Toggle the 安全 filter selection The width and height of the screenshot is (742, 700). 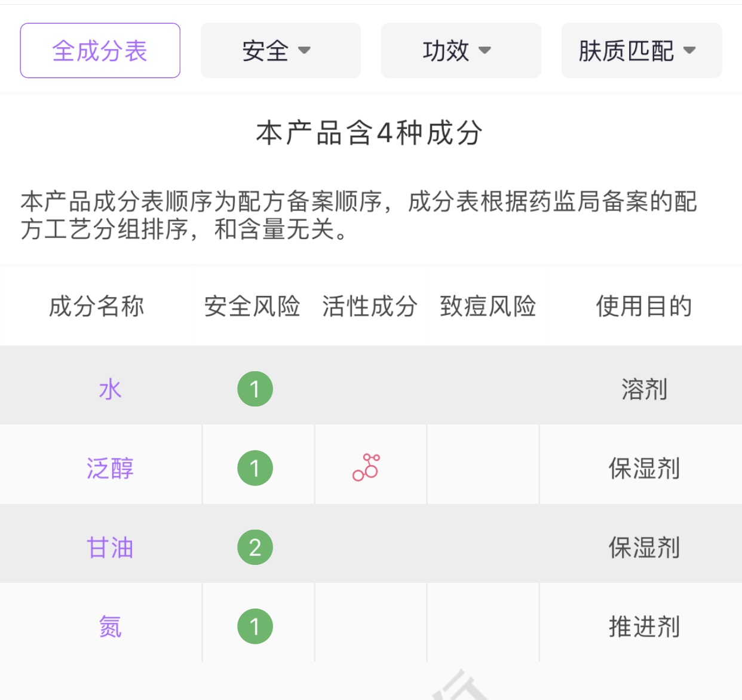280,50
